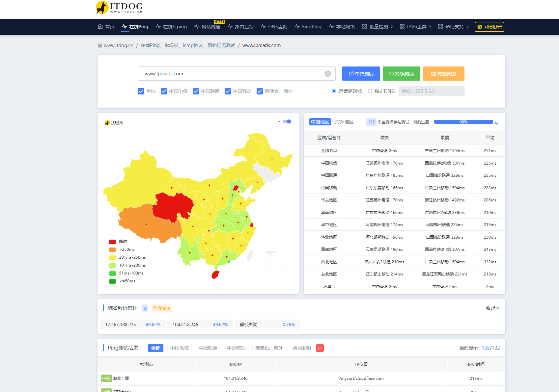
Task: Open 在线Tcping in navigation bar
Action: (171, 27)
